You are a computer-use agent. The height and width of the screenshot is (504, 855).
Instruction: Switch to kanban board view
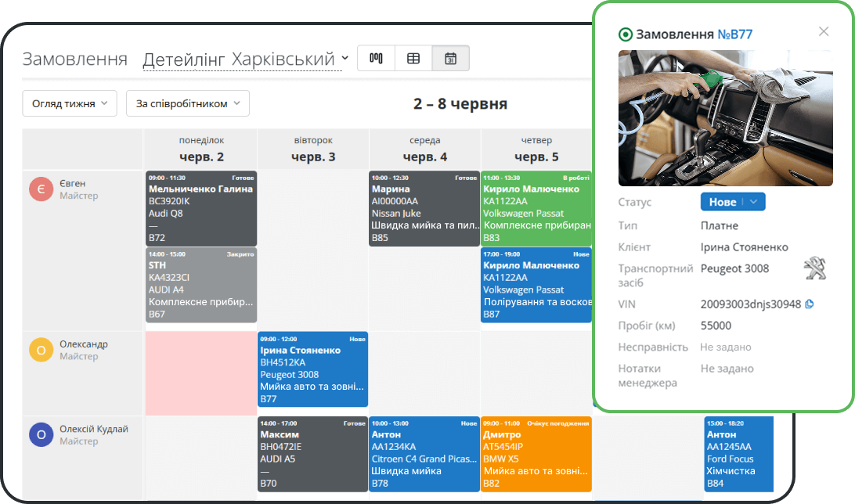coord(376,59)
